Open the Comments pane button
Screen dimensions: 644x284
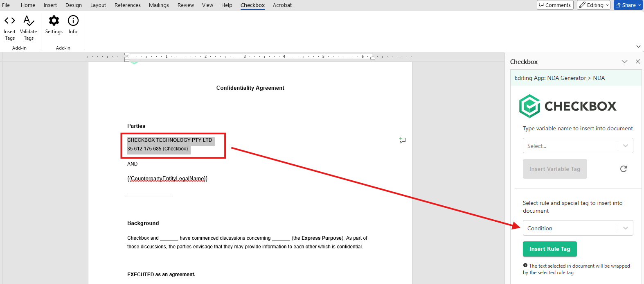[555, 5]
